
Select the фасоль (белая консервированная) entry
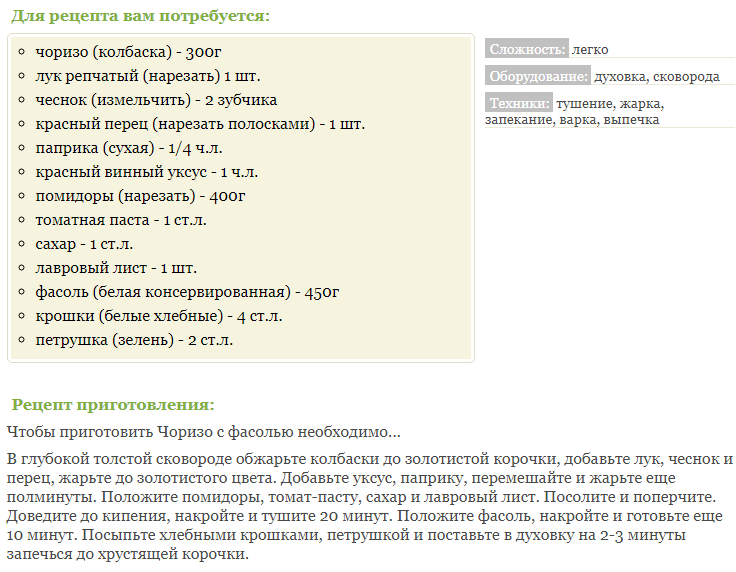187,292
